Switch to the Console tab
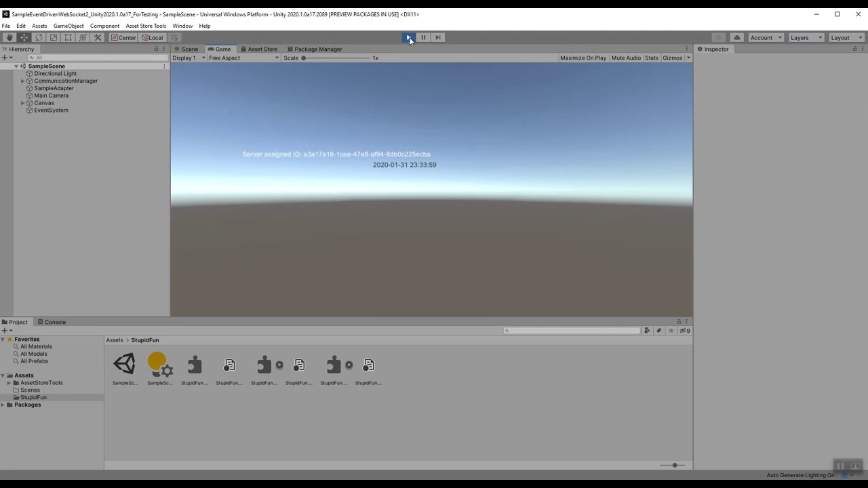The image size is (868, 488). [52, 322]
